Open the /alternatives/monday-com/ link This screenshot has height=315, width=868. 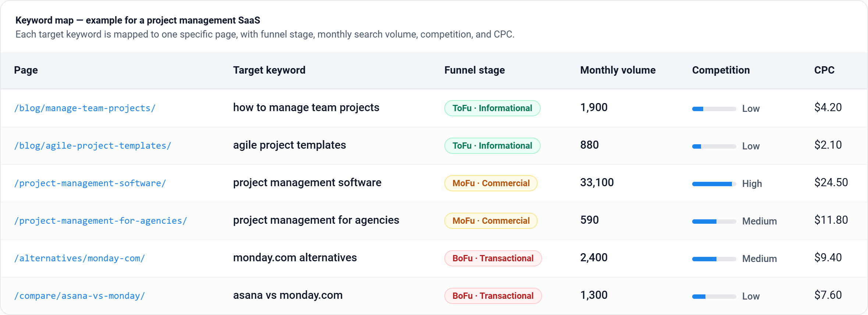(x=80, y=258)
